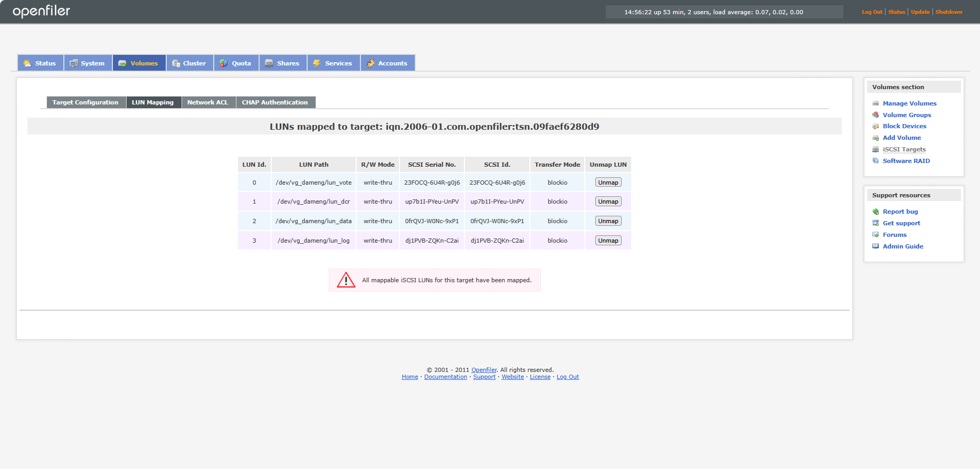Go to the Accounts tab
980x469 pixels.
point(388,63)
